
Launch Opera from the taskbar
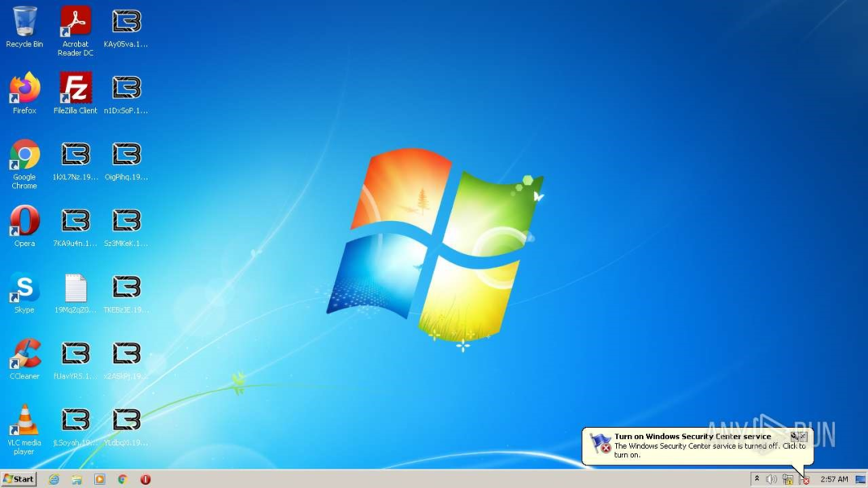tap(145, 479)
